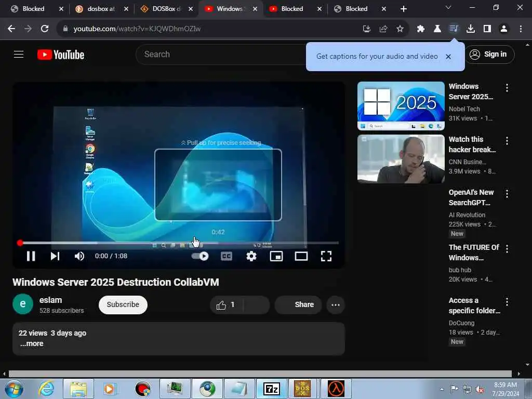
Task: Click the address bar URL
Action: (137, 29)
